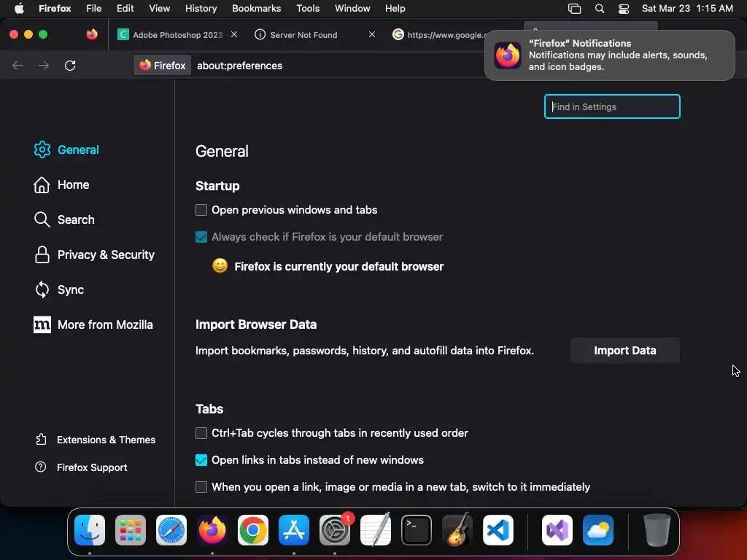Open Finder from the Dock
The image size is (747, 560).
coord(90,530)
